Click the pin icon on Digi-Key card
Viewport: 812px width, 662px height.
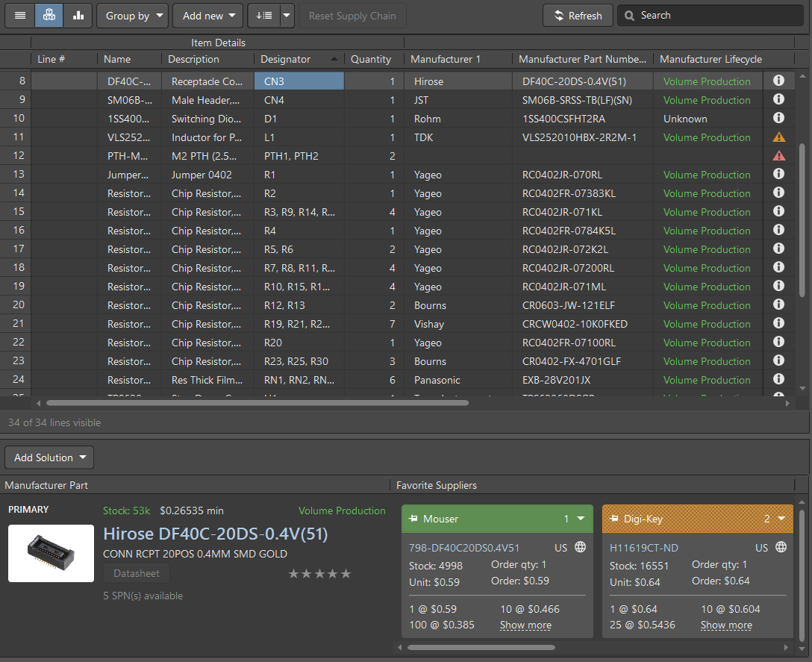(614, 519)
